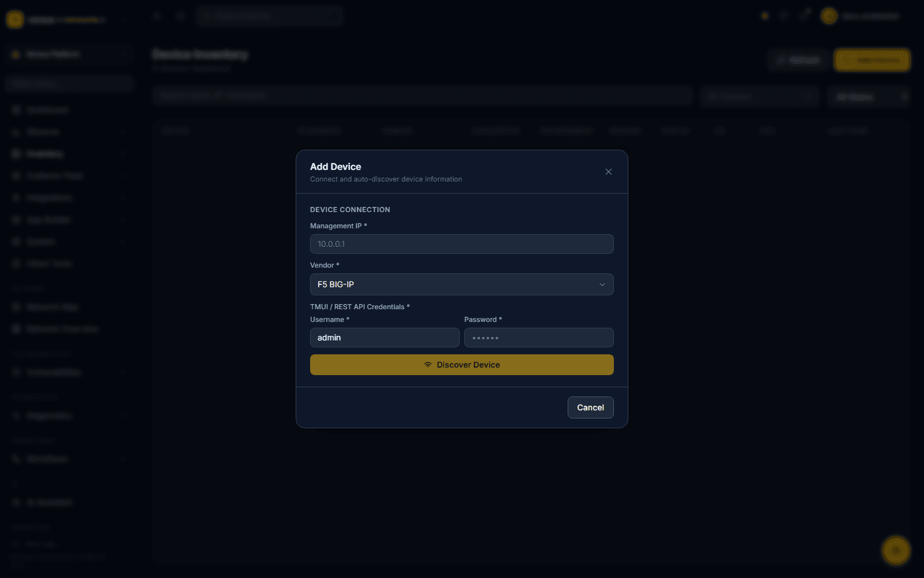Click the Username field containing admin
This screenshot has width=924, height=578.
(385, 338)
